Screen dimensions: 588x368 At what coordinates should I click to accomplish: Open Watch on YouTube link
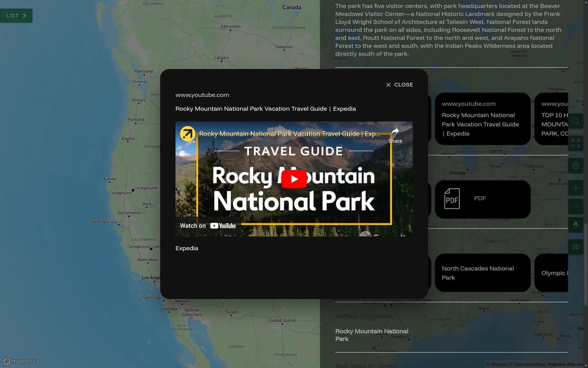point(208,226)
